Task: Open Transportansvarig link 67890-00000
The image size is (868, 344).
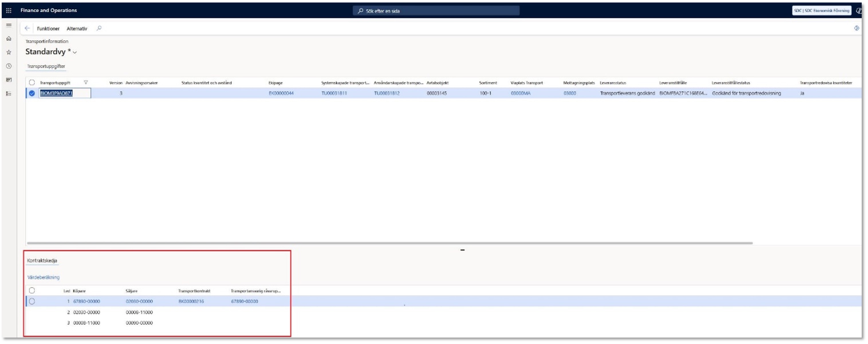Action: tap(245, 302)
